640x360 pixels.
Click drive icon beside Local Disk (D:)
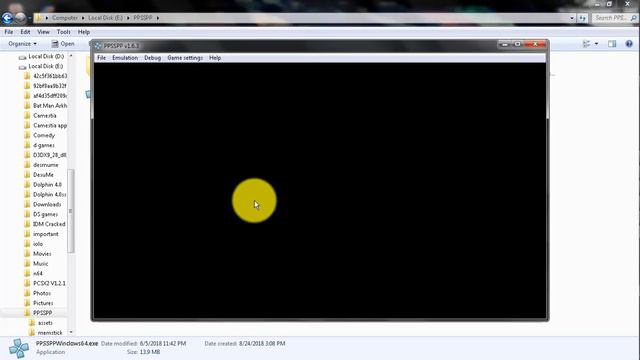(x=22, y=57)
